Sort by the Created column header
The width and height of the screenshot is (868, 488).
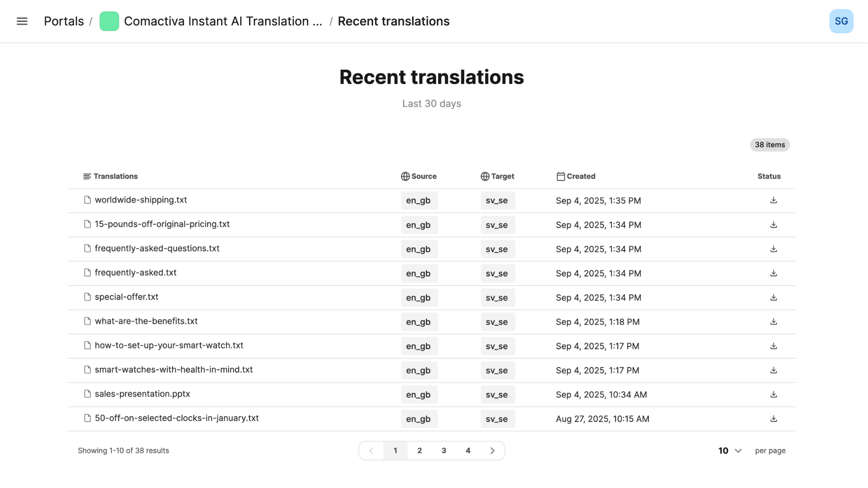point(576,176)
